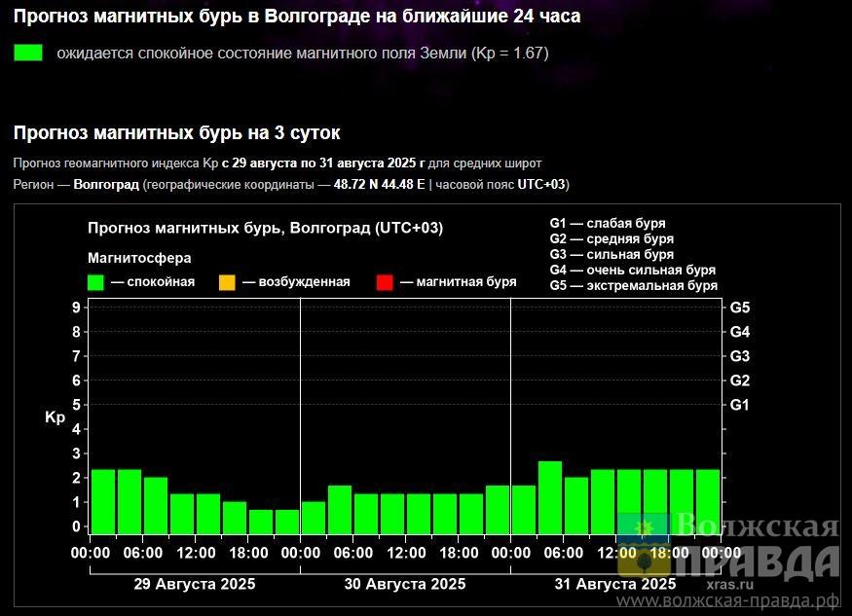Click the yellow 'возбужденная' legend square
The width and height of the screenshot is (852, 616).
pos(227,282)
